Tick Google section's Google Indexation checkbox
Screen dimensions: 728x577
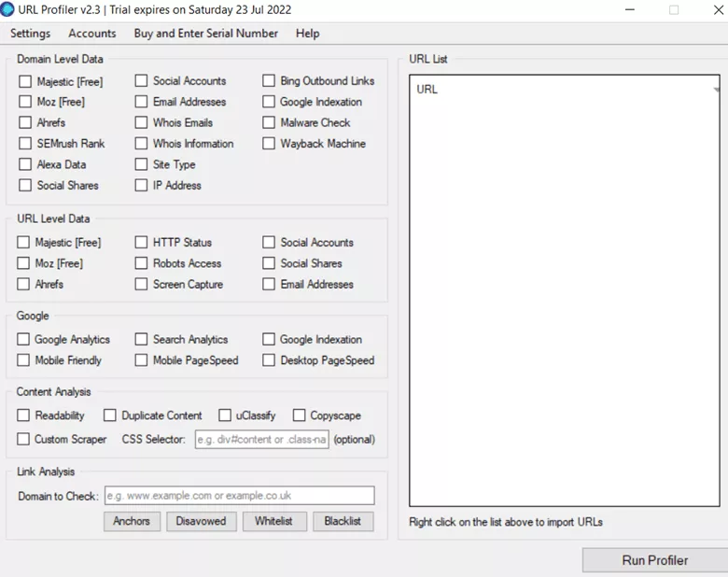[269, 340]
